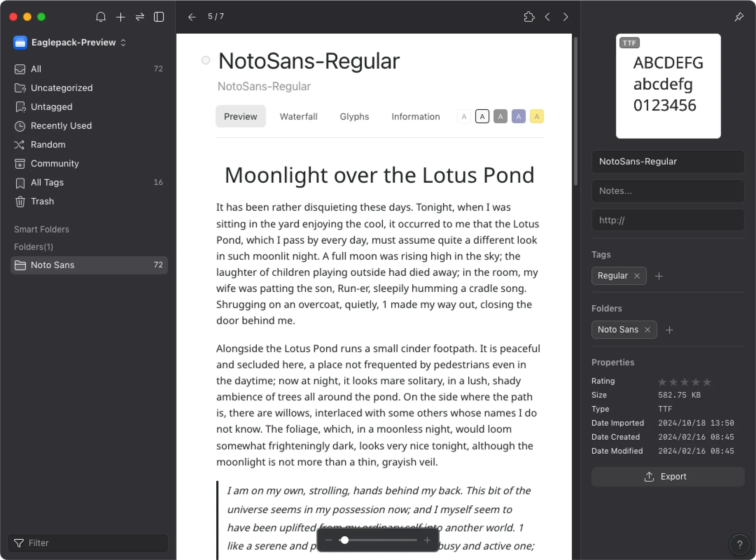Click the Filter field in sidebar
Image resolution: width=756 pixels, height=560 pixels.
[x=88, y=543]
